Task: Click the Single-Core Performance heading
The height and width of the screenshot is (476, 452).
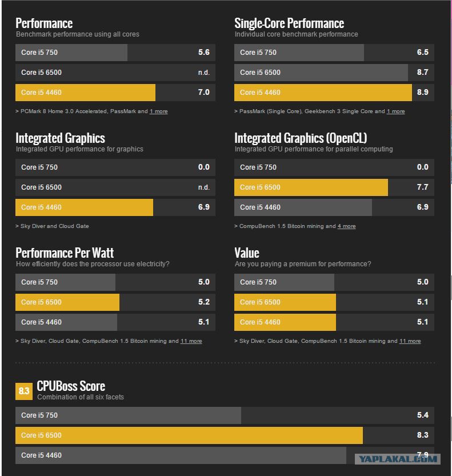Action: 289,23
